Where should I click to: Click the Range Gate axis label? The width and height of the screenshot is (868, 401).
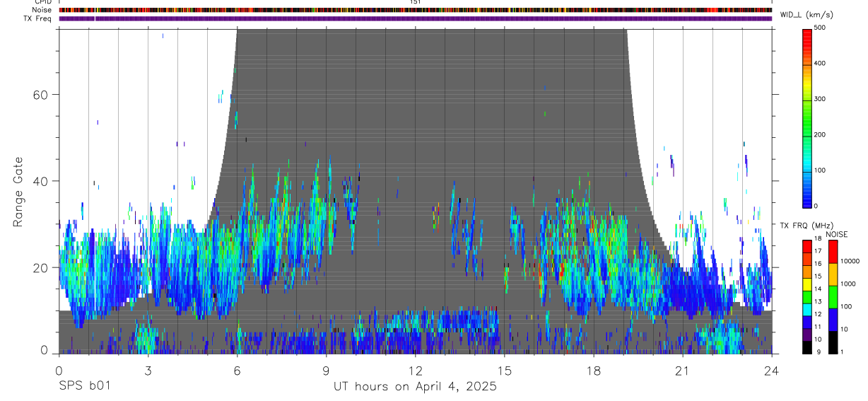tap(18, 192)
